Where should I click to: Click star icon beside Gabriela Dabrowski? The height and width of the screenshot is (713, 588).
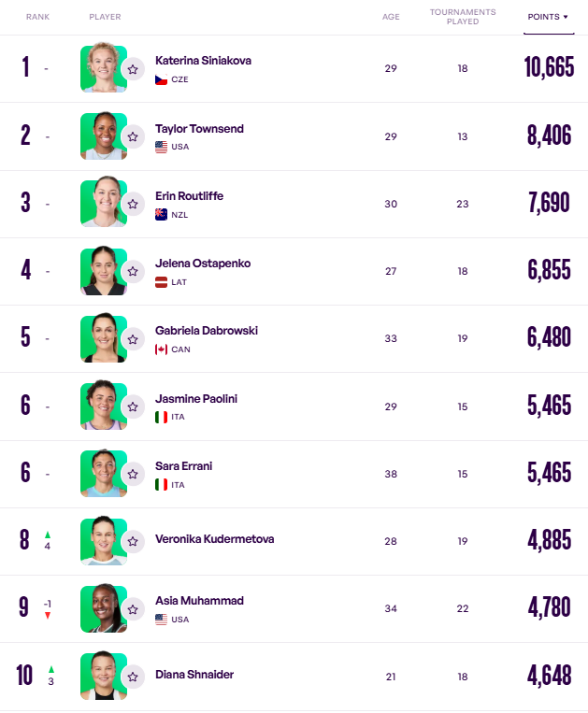tap(133, 338)
